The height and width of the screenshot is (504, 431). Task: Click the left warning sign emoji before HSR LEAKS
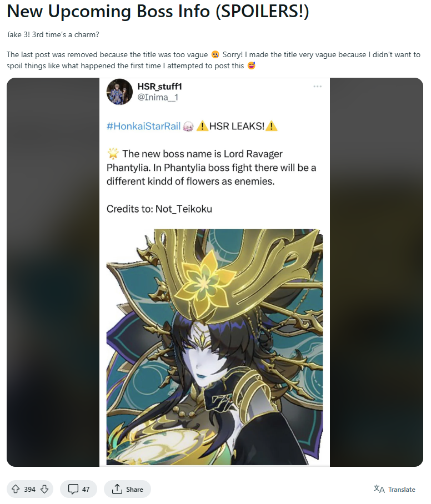pyautogui.click(x=202, y=126)
